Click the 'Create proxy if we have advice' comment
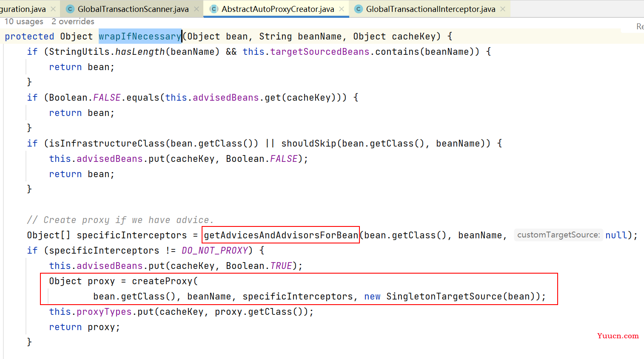Screen dimensions: 644x359 click(x=120, y=220)
